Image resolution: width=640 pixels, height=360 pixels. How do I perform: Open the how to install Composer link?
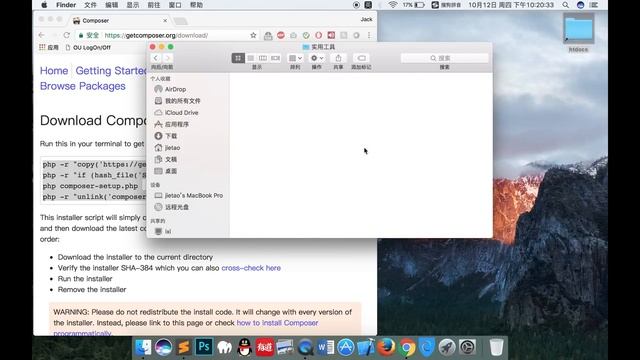[x=277, y=323]
